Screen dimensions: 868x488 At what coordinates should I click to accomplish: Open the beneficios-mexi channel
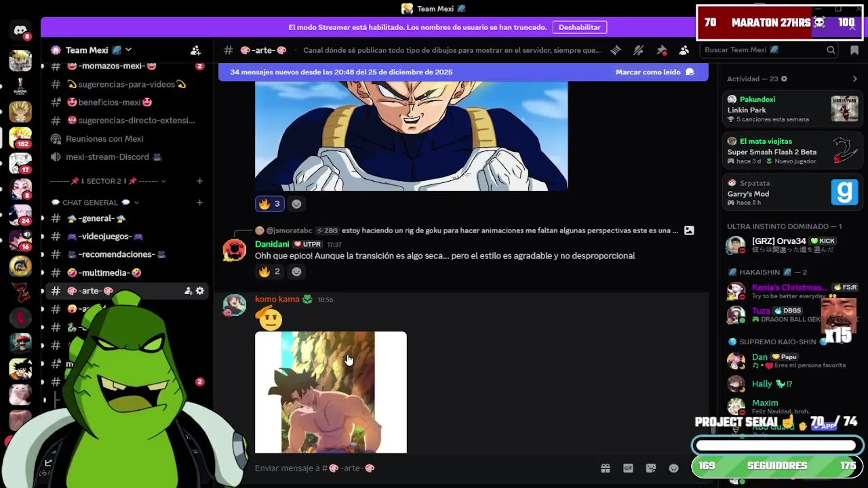click(x=126, y=102)
